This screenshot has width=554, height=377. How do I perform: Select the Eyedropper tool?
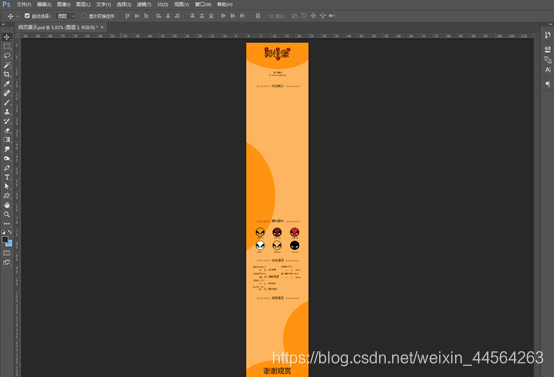tap(7, 84)
